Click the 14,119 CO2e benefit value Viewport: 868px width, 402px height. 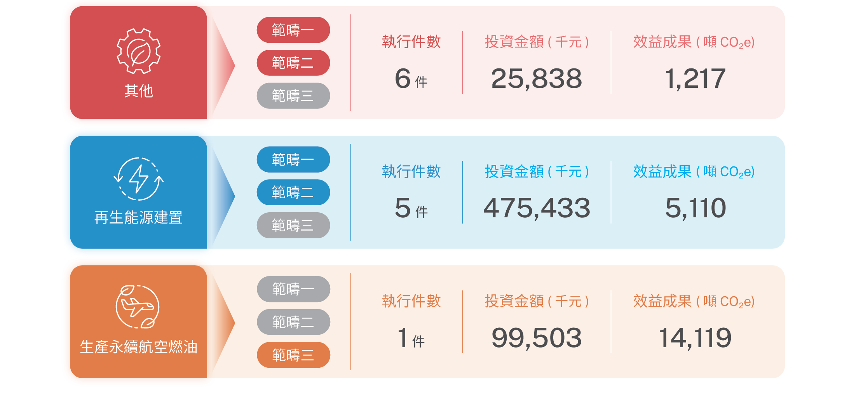695,338
